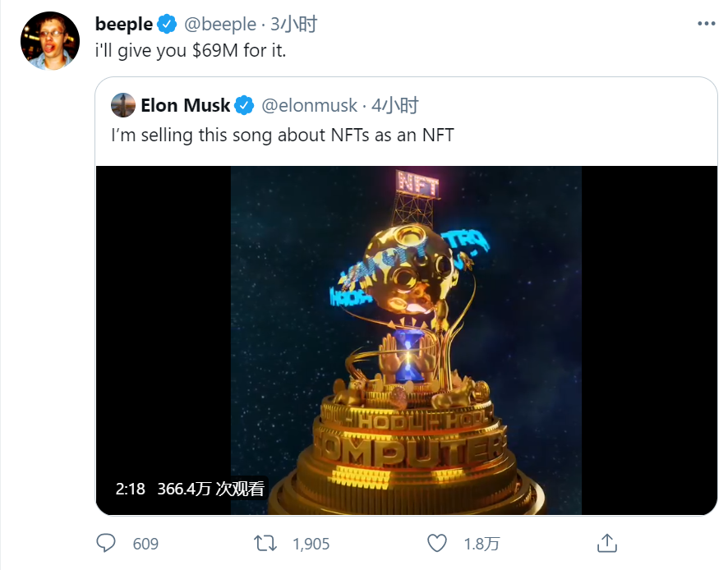The image size is (728, 570).
Task: Click the 2:18 video duration label
Action: tap(130, 489)
